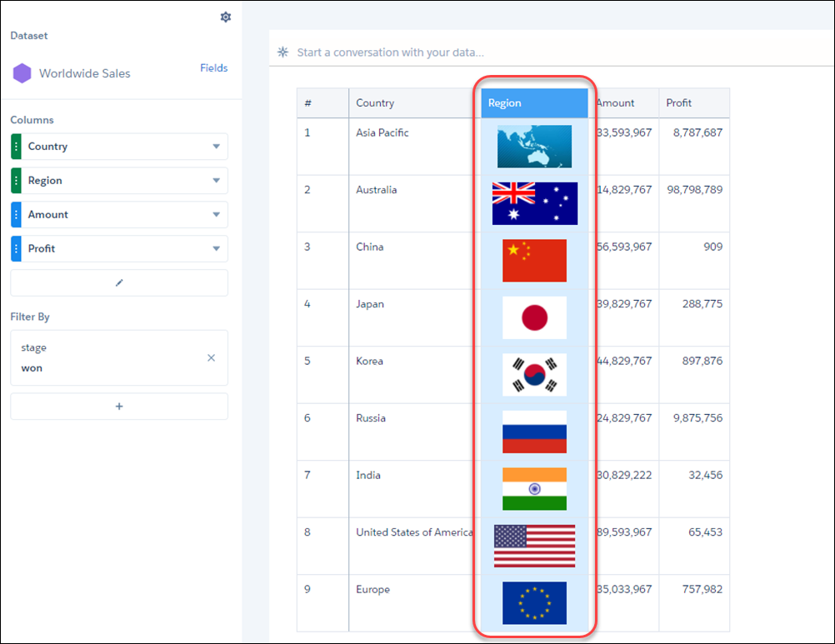Select the Asia Pacific country cell

click(415, 147)
